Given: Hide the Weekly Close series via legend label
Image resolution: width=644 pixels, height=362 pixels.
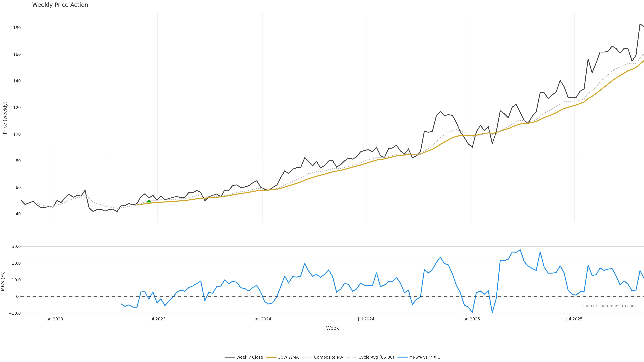Looking at the screenshot, I should tap(249, 357).
